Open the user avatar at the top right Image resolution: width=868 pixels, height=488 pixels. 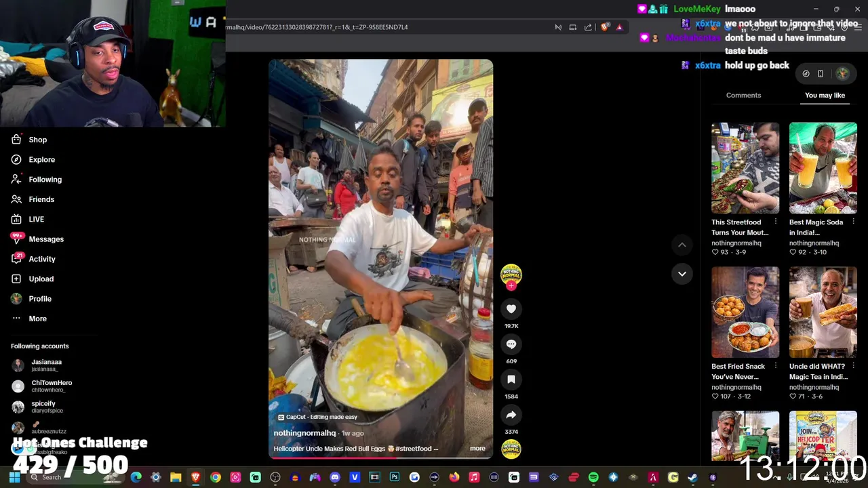point(842,73)
